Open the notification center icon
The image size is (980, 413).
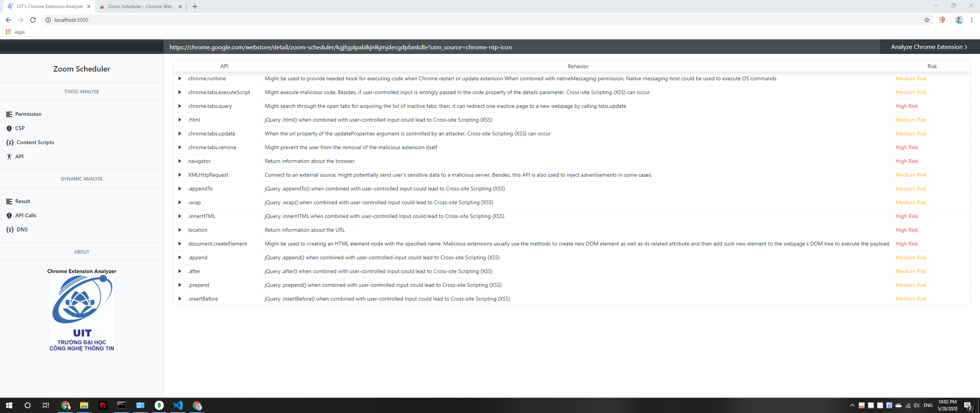tap(969, 405)
